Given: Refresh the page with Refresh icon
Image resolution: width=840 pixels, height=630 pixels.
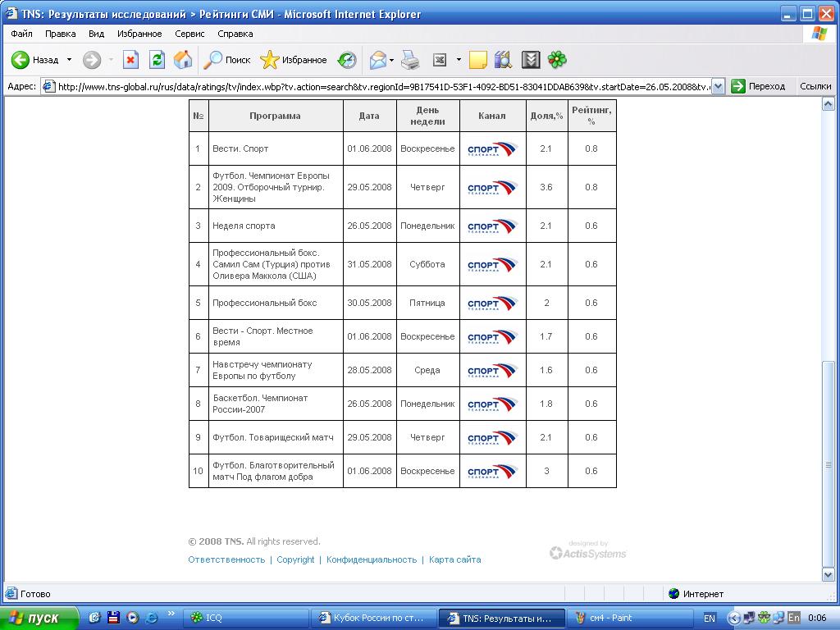Looking at the screenshot, I should 157,60.
